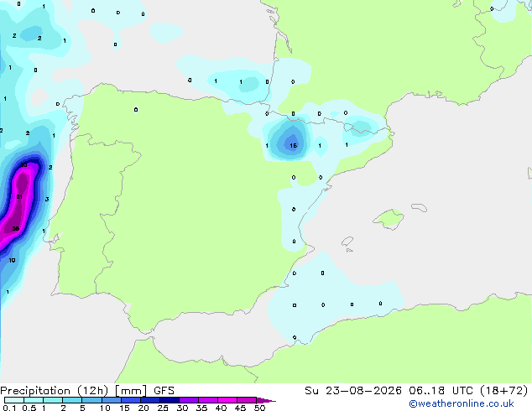The image size is (532, 411).
Task: Pick the 40–45 mm magenta legend swatch
Action: pyautogui.click(x=227, y=400)
